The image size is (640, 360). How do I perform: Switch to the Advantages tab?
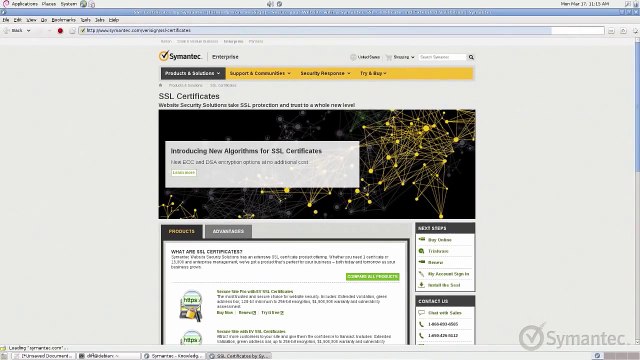point(228,231)
